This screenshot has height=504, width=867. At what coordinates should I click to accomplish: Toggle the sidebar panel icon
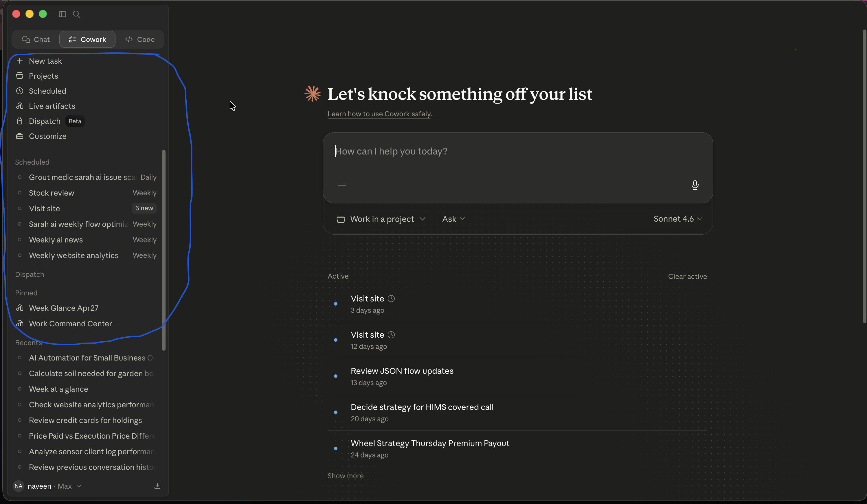point(62,14)
